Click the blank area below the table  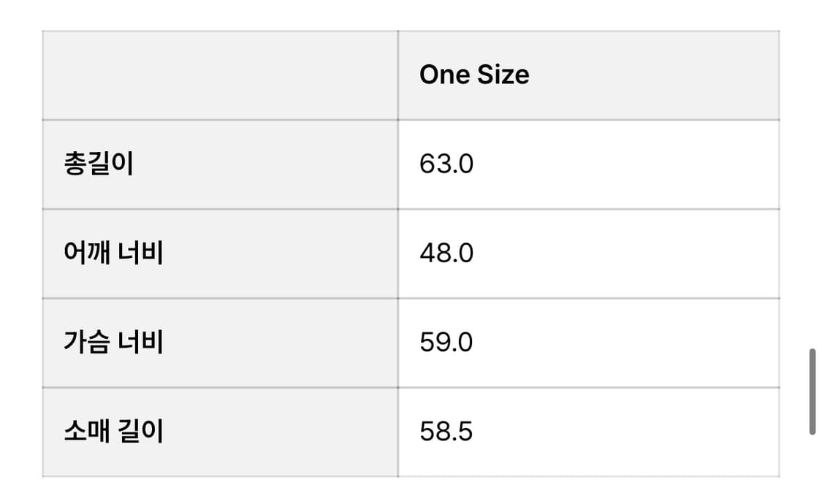[x=409, y=492]
